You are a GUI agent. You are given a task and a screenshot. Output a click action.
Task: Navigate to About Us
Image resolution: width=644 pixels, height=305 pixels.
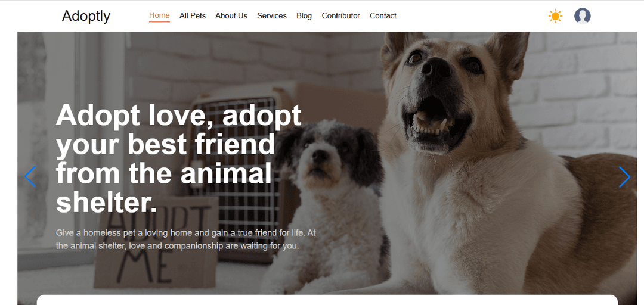(x=231, y=16)
